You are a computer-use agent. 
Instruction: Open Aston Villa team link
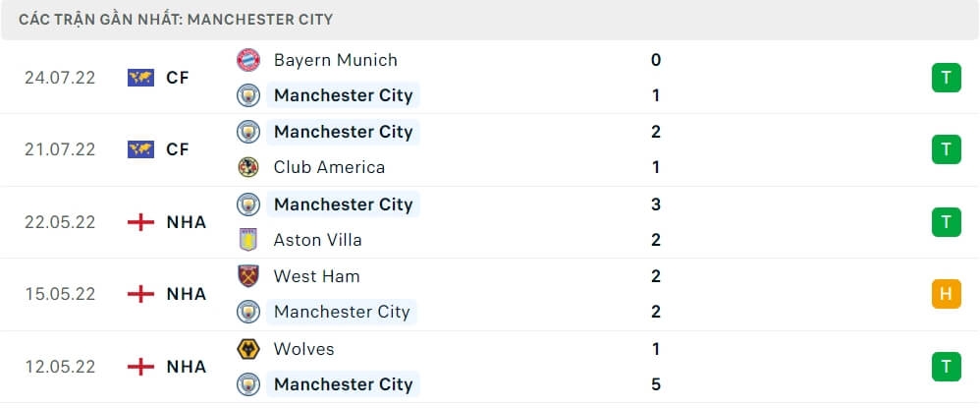(x=317, y=240)
